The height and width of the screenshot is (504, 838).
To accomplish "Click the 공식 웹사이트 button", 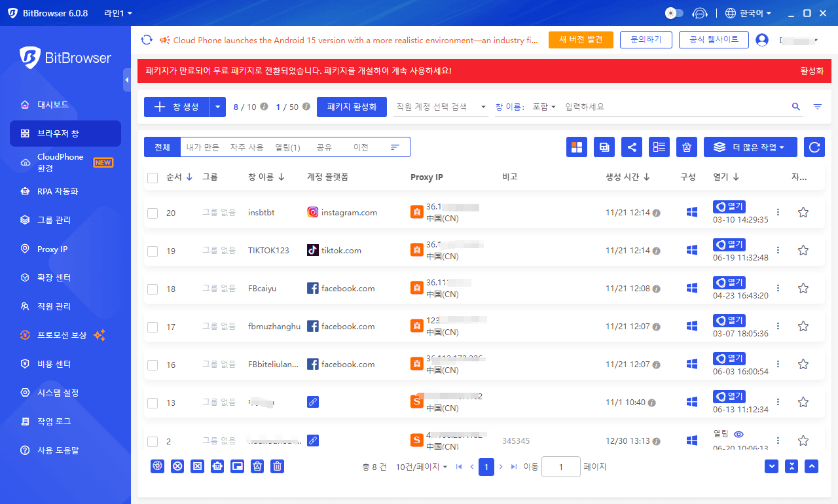I will [x=714, y=40].
